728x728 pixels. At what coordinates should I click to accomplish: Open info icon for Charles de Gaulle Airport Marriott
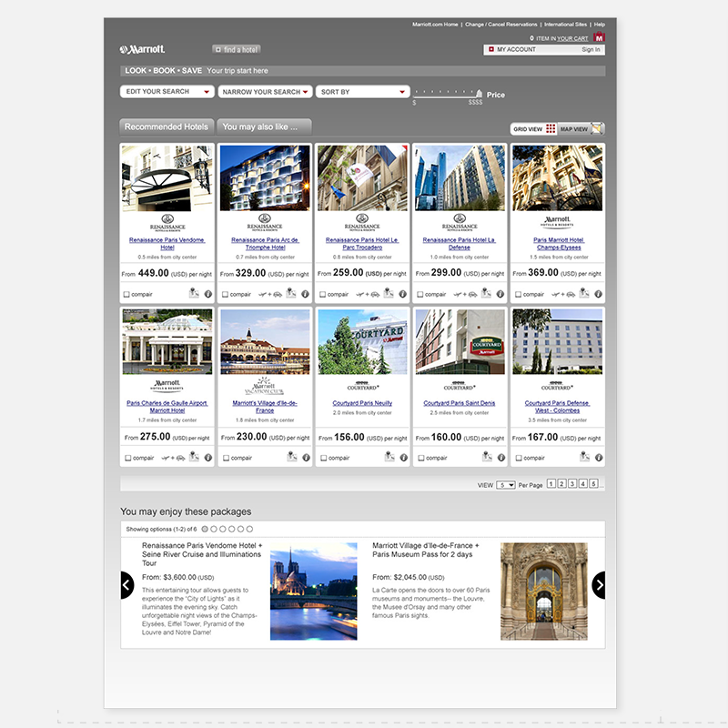pyautogui.click(x=208, y=458)
